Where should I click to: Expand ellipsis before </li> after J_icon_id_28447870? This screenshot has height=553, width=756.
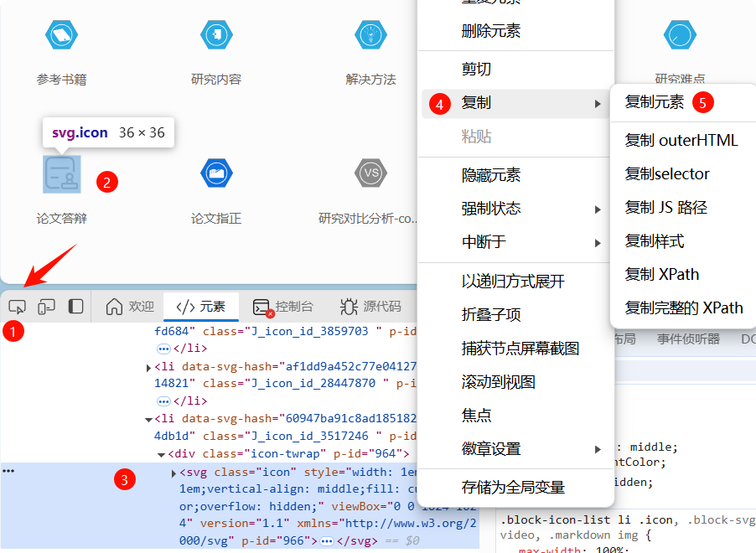164,401
